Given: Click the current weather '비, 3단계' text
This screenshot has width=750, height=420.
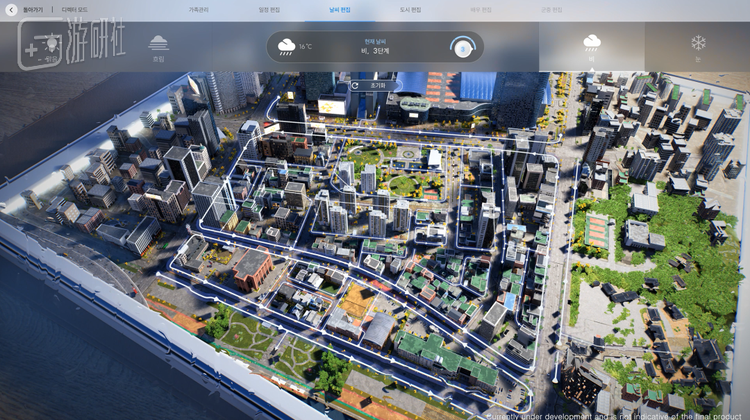Looking at the screenshot, I should pos(376,50).
